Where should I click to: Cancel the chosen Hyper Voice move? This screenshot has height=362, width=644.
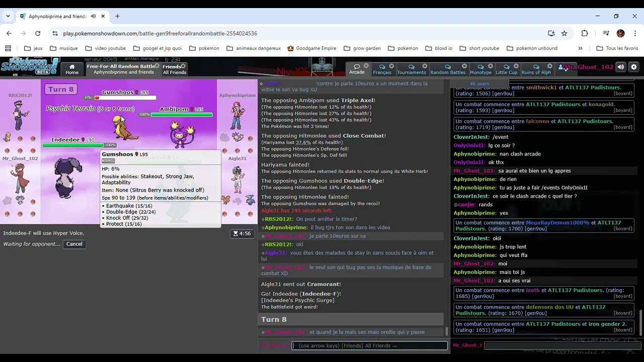click(x=74, y=244)
